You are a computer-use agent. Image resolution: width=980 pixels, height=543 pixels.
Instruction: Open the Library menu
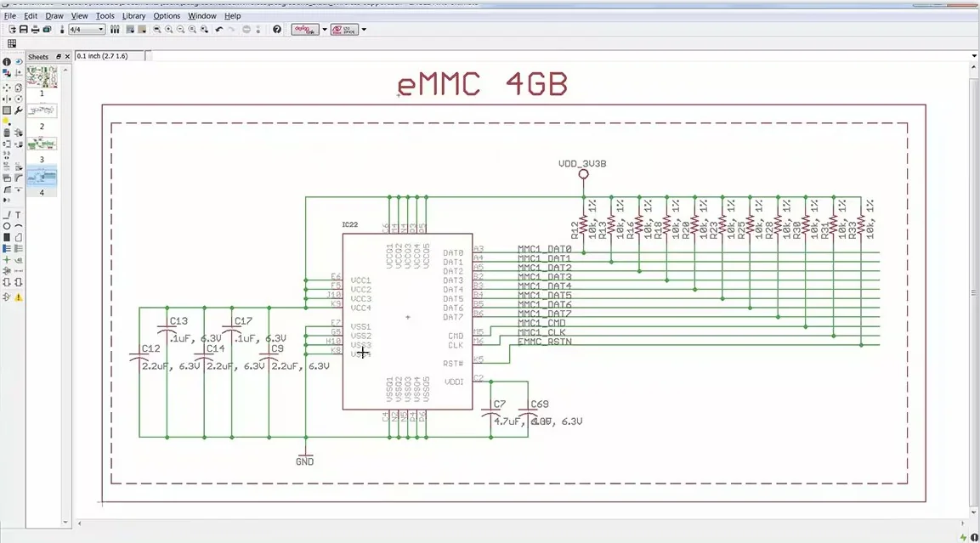(133, 15)
